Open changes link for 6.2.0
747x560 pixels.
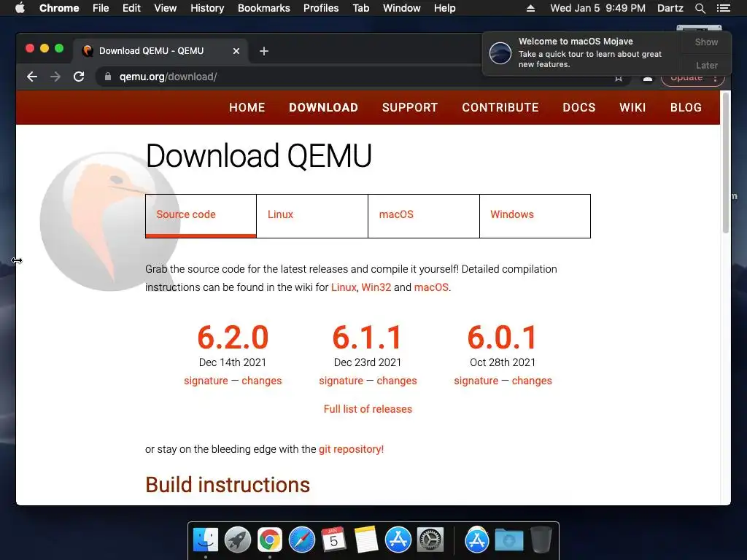[x=262, y=381]
